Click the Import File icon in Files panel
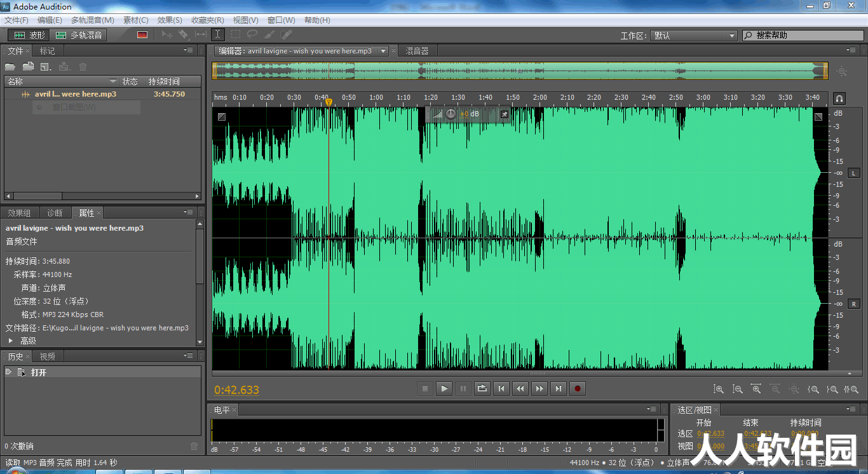 click(x=28, y=67)
